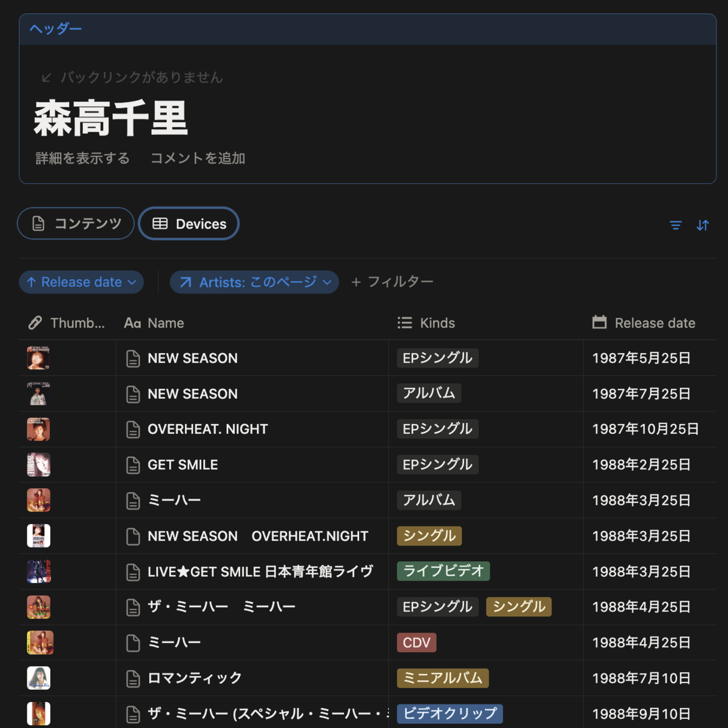Click date 1988年7月10日
This screenshot has width=728, height=728.
click(x=641, y=678)
